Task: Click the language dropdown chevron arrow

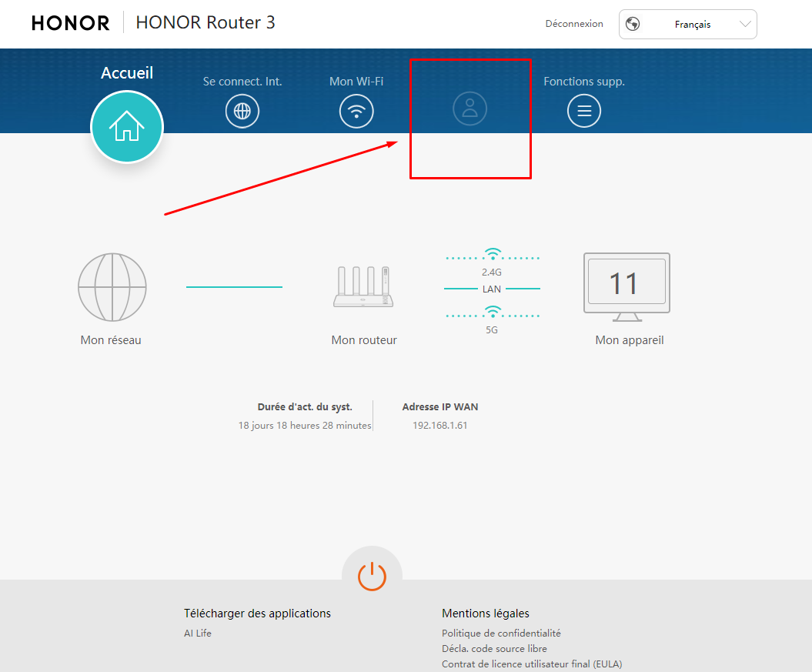Action: pos(744,25)
